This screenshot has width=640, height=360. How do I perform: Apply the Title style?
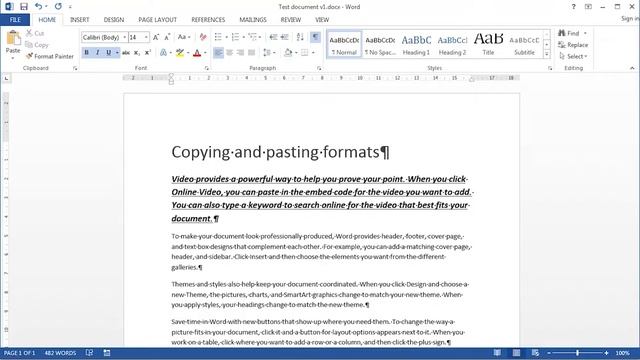tap(488, 44)
